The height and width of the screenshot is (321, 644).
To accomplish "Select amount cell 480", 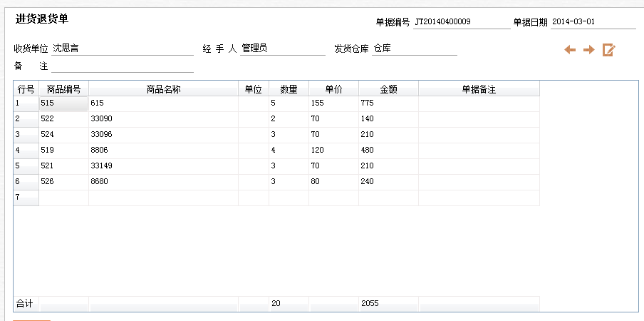I will click(388, 151).
